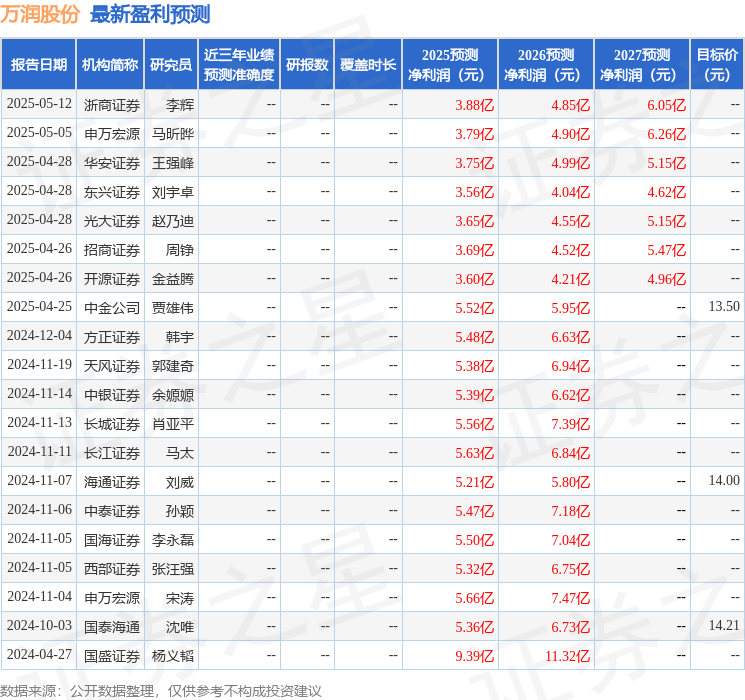The height and width of the screenshot is (700, 745).
Task: Click the 目标价 column header
Action: coord(717,65)
